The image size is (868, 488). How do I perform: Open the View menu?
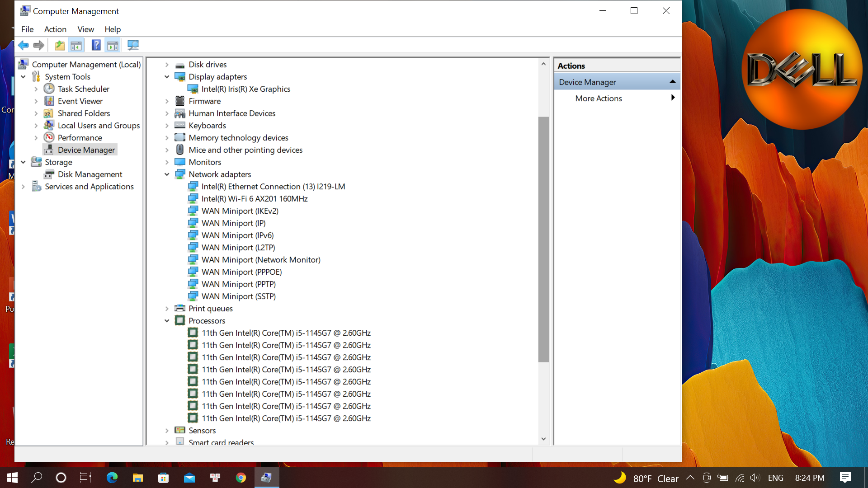click(x=85, y=29)
